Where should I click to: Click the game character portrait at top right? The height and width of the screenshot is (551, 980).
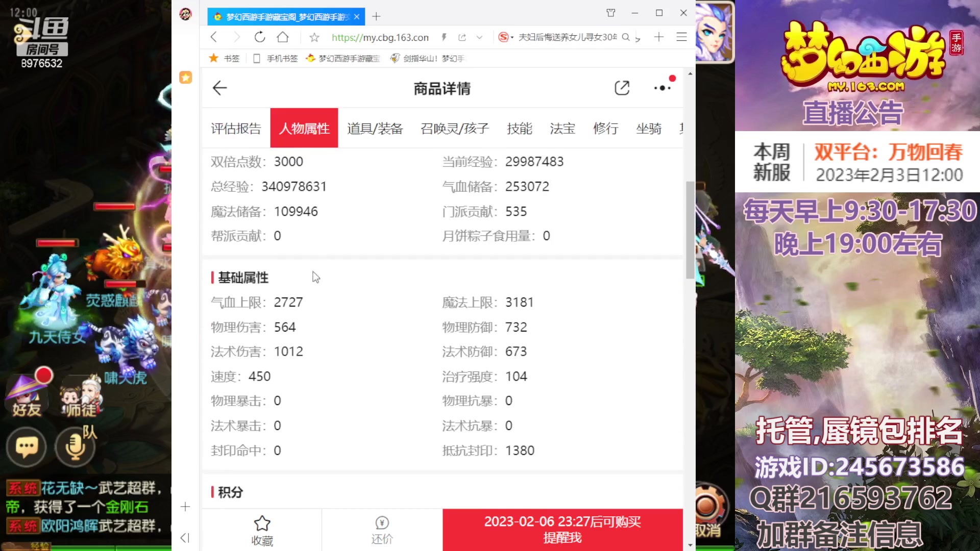715,32
